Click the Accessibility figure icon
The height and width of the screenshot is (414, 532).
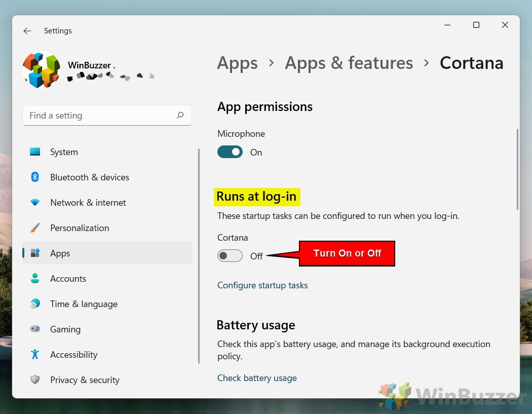(35, 354)
